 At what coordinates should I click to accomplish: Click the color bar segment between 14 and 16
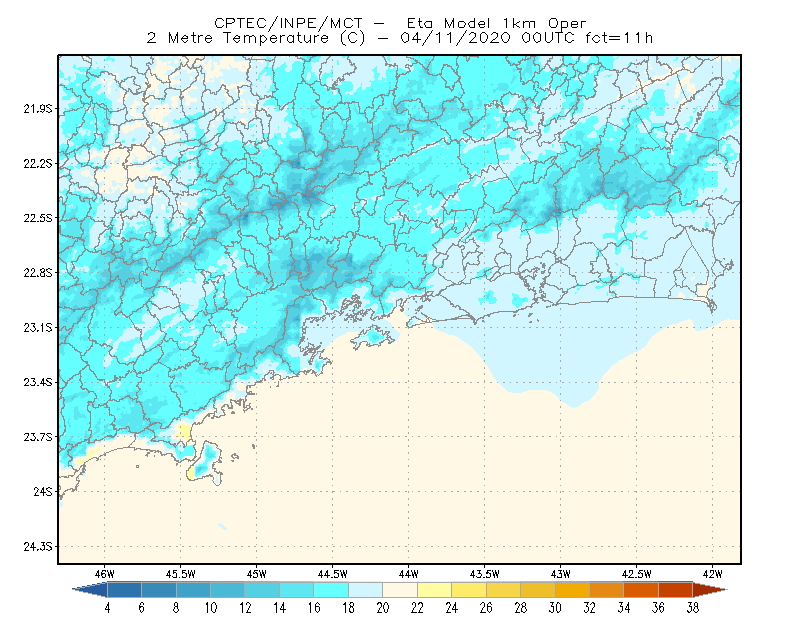pyautogui.click(x=296, y=590)
